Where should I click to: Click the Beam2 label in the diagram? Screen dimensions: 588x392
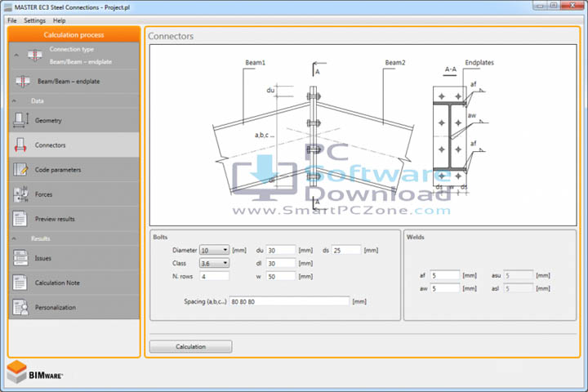coord(395,63)
